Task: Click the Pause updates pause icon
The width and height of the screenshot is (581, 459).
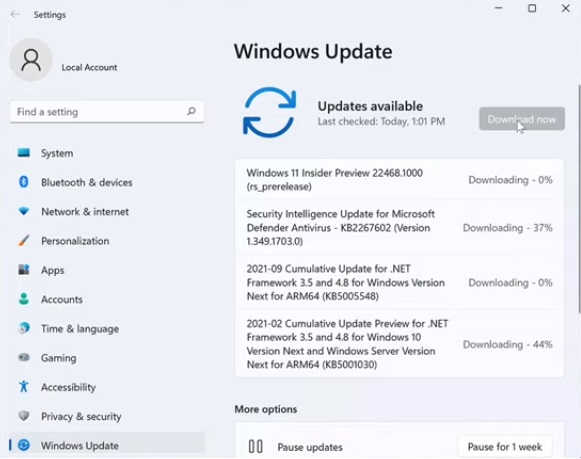Action: (x=255, y=446)
